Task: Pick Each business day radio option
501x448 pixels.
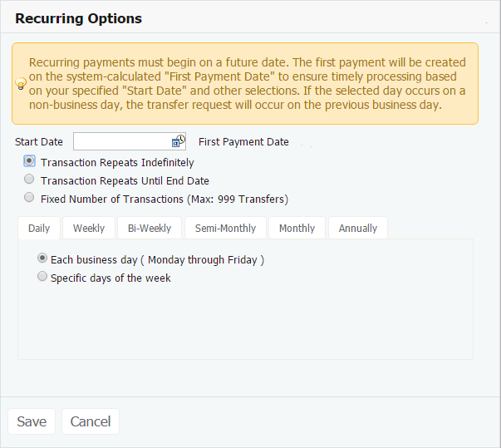Action: coord(42,259)
